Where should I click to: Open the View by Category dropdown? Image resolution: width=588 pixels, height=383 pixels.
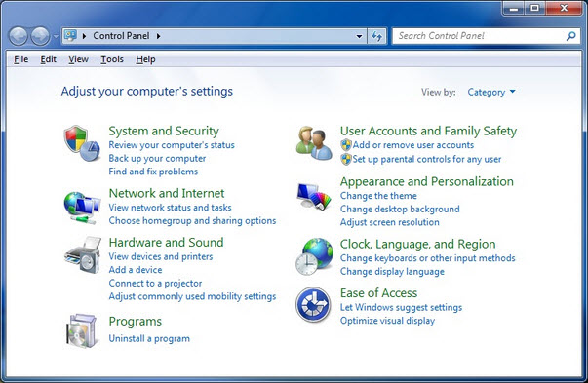[x=491, y=92]
